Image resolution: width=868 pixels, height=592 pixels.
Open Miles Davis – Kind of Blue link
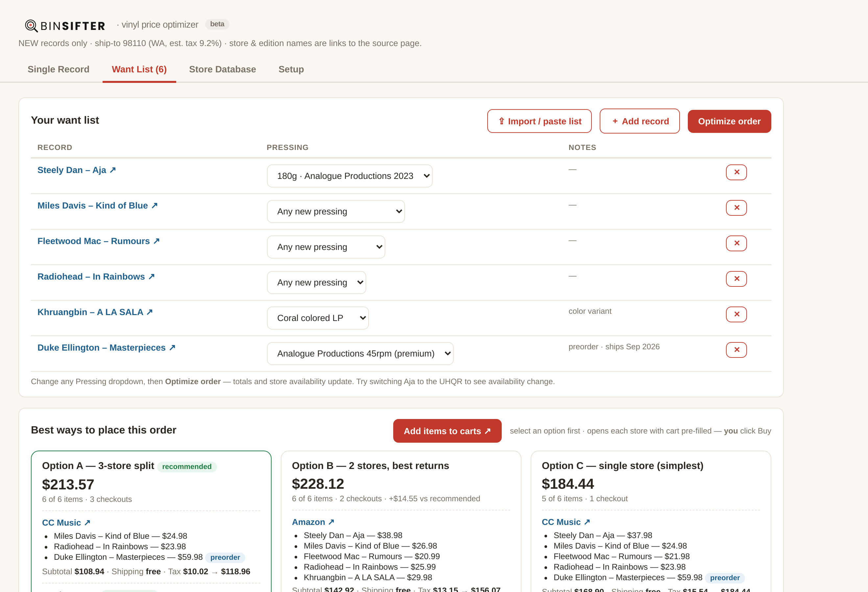point(98,206)
